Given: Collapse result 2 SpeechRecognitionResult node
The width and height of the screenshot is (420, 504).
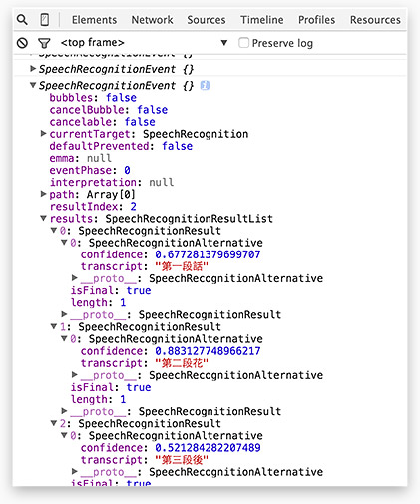Looking at the screenshot, I should [x=54, y=423].
